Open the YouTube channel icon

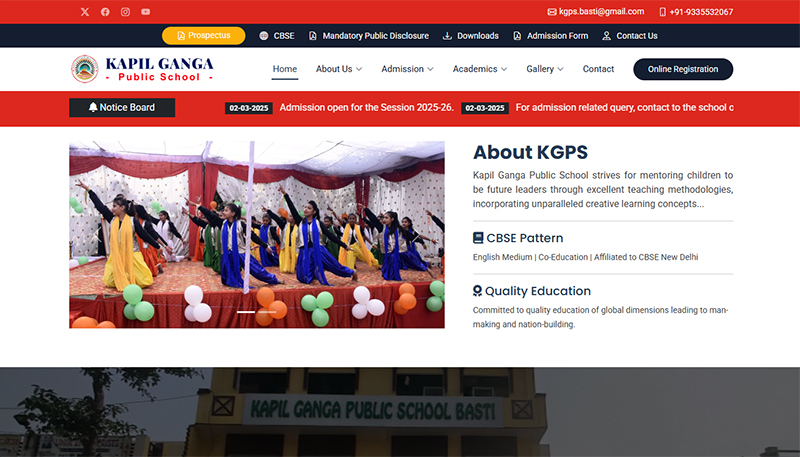point(146,12)
